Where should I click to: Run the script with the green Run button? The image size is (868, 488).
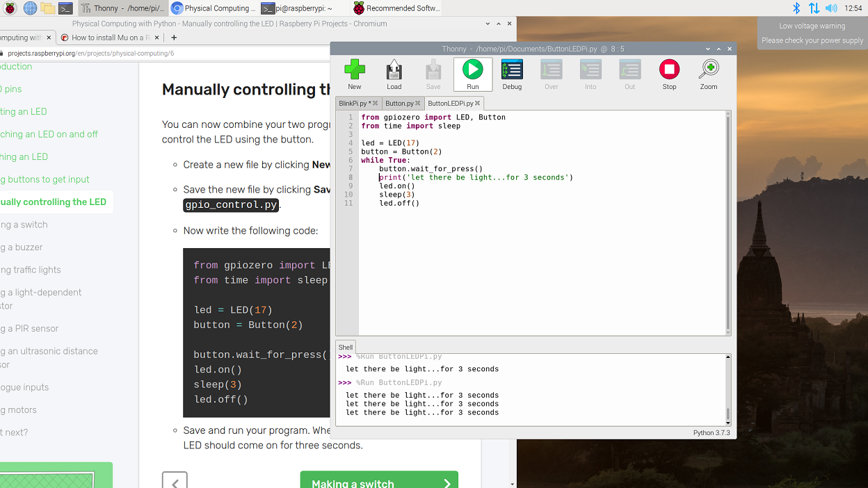click(473, 74)
